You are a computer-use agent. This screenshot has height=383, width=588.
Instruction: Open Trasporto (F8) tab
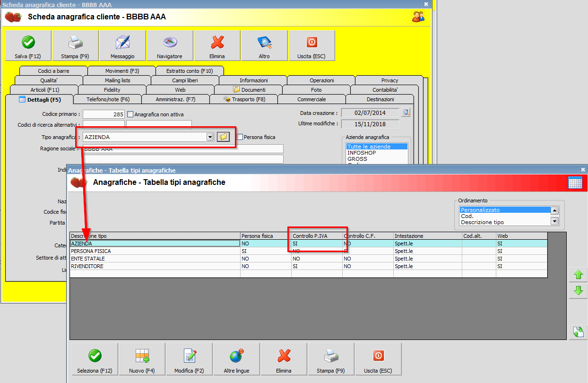[x=244, y=99]
